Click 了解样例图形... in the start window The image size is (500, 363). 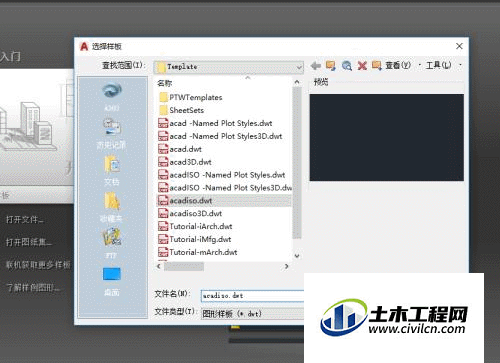(x=33, y=287)
